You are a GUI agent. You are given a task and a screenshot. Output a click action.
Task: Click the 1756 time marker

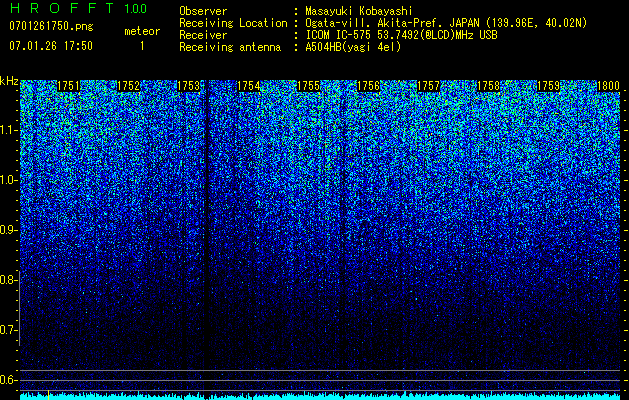[368, 86]
